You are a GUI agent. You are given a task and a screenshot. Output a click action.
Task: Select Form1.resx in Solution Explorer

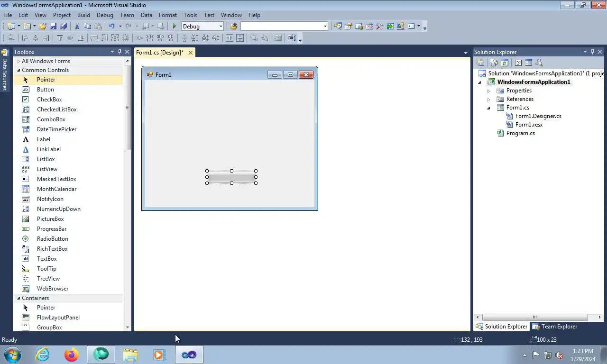(x=529, y=125)
